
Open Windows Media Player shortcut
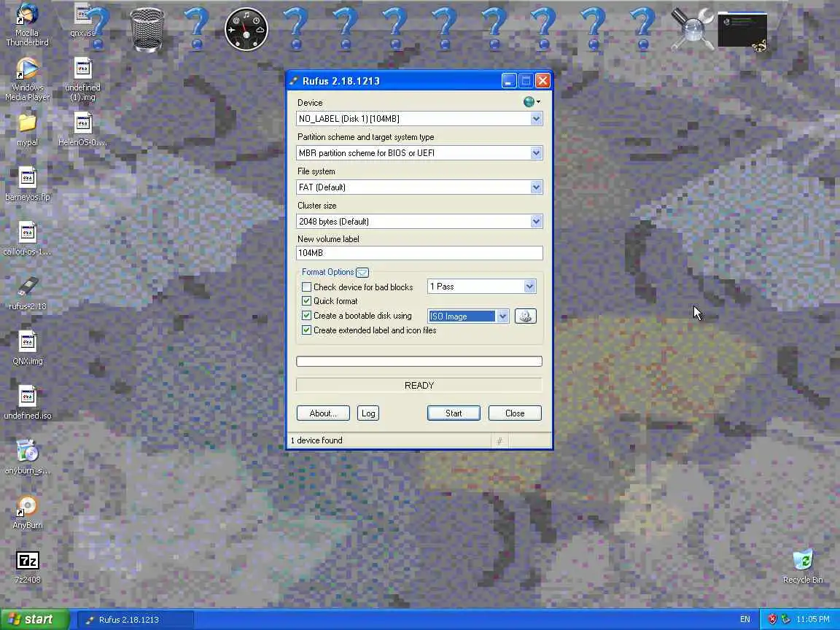27,79
